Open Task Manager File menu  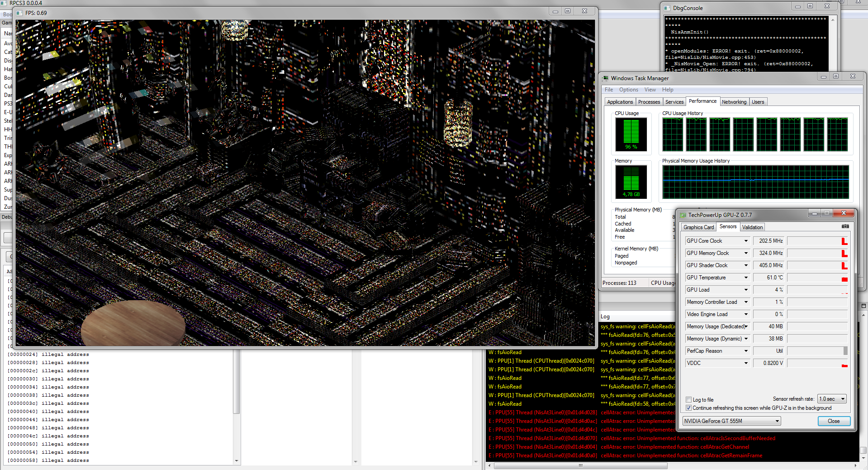tap(609, 90)
